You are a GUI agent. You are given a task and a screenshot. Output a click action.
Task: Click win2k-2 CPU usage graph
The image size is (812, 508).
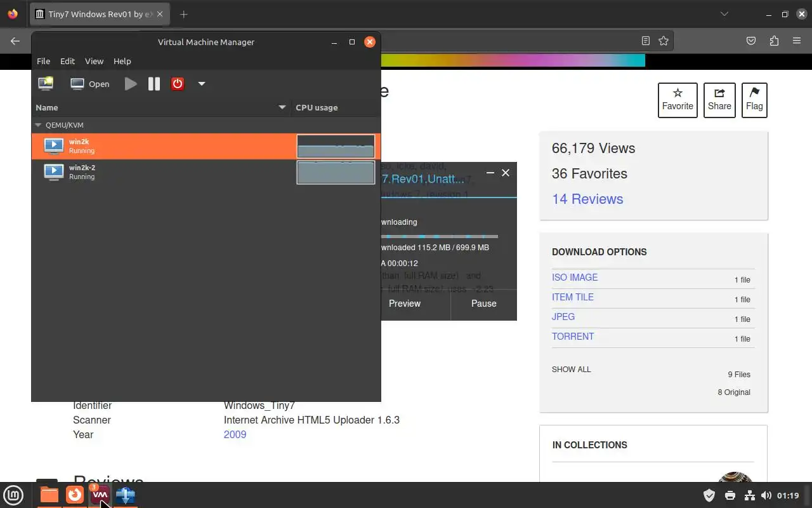coord(336,172)
